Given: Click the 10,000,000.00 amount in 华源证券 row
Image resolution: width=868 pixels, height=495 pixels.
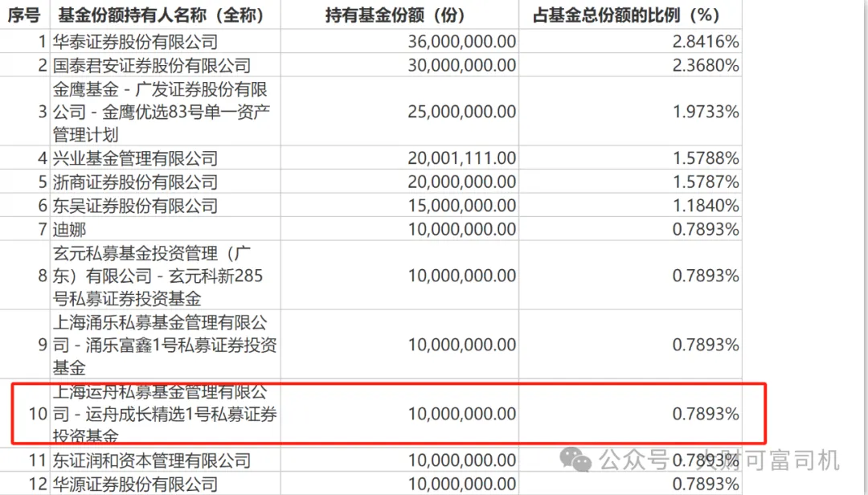Looking at the screenshot, I should pos(461,485).
